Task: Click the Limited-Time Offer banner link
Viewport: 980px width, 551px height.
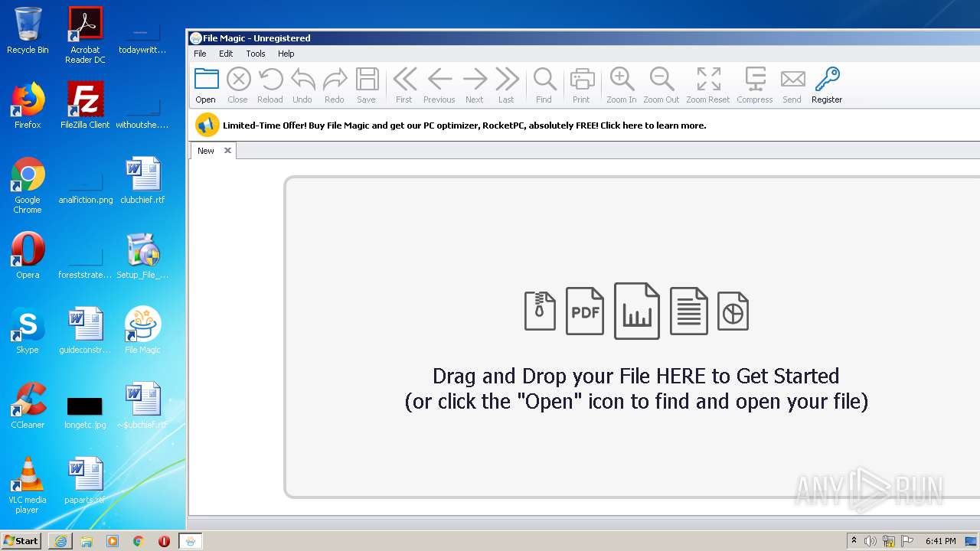Action: coord(464,126)
